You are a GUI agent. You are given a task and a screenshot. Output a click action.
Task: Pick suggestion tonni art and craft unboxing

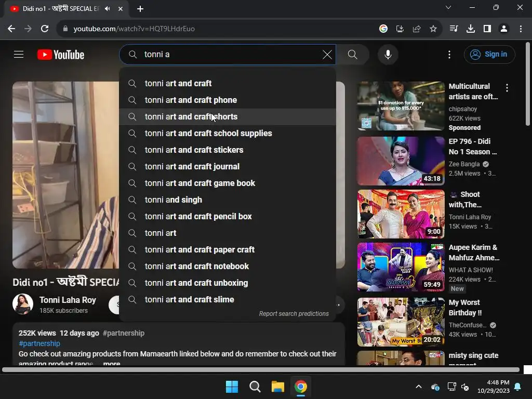[x=228, y=283]
